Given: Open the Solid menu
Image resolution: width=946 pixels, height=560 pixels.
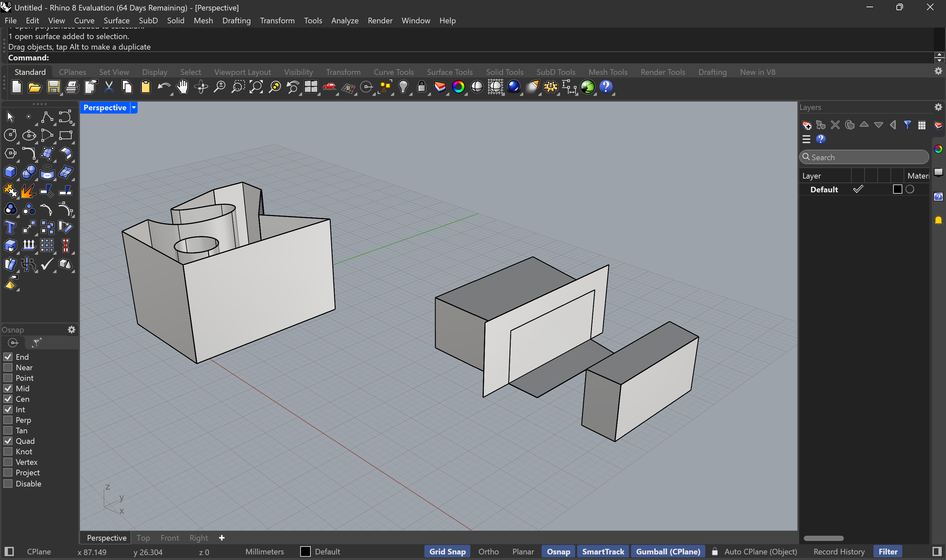Looking at the screenshot, I should pyautogui.click(x=175, y=20).
